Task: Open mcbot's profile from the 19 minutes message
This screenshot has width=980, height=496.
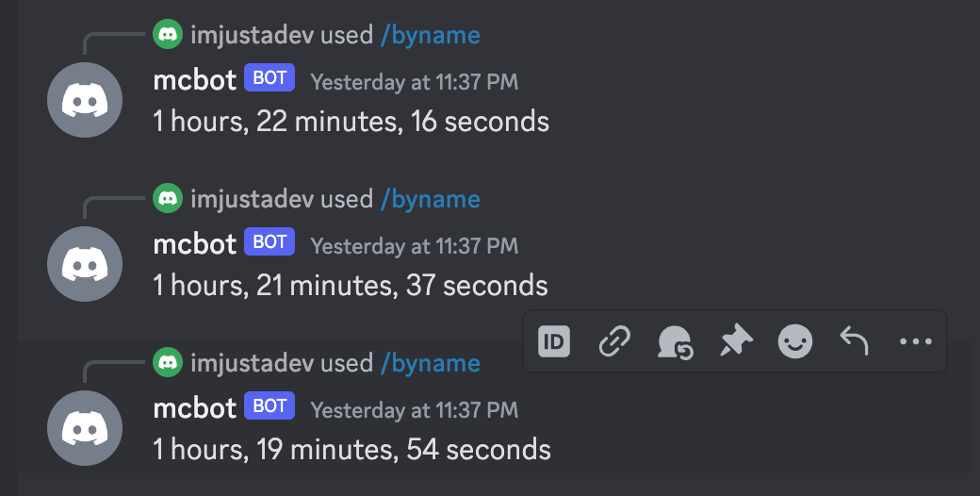Action: (x=194, y=408)
